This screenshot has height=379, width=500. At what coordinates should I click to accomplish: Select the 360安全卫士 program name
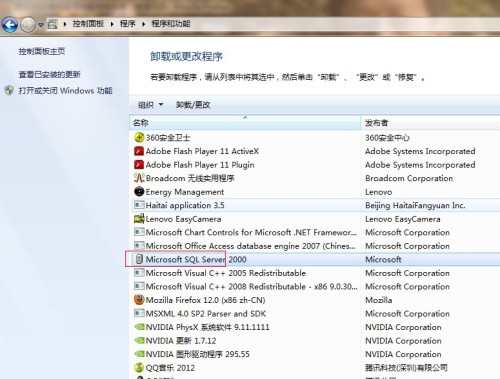coord(168,138)
